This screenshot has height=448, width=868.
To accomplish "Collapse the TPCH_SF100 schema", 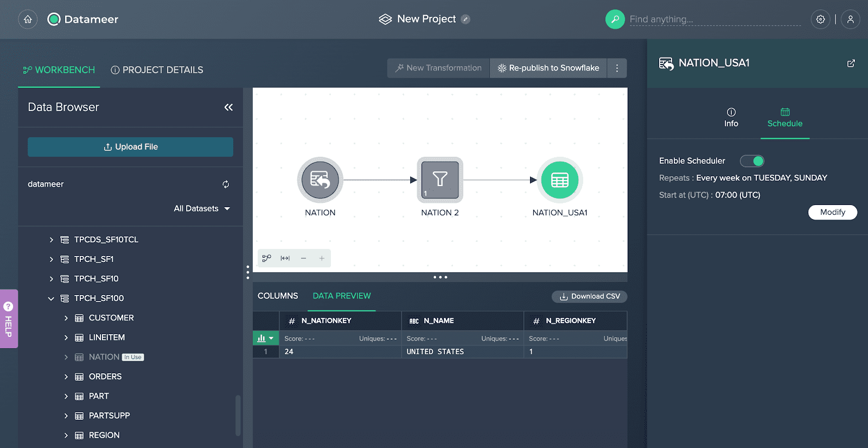I will pos(51,298).
